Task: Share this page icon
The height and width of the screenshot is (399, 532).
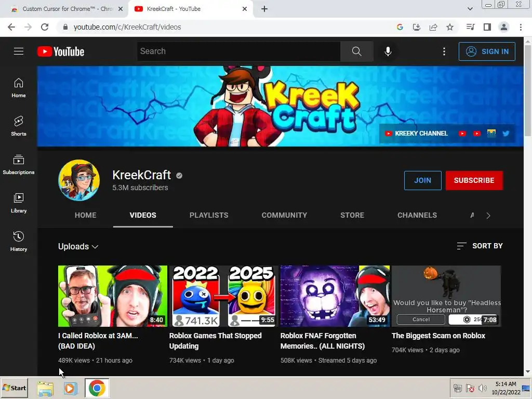Action: click(433, 27)
